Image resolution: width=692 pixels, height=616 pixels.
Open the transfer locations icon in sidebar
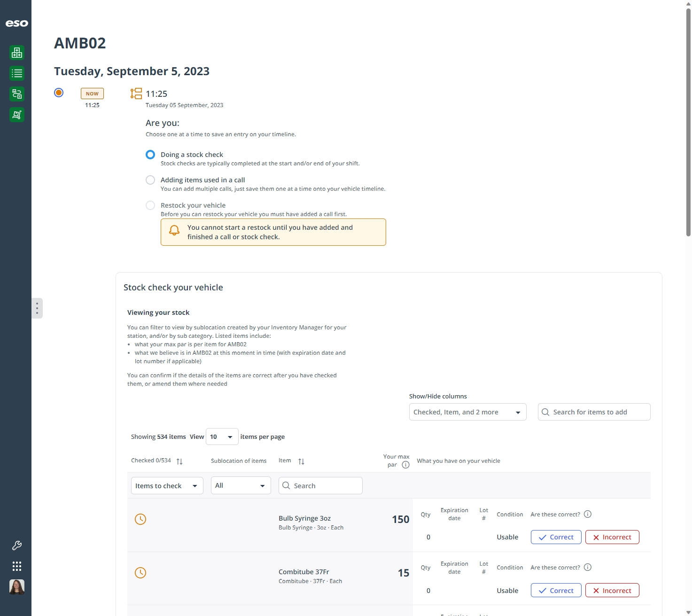(17, 94)
